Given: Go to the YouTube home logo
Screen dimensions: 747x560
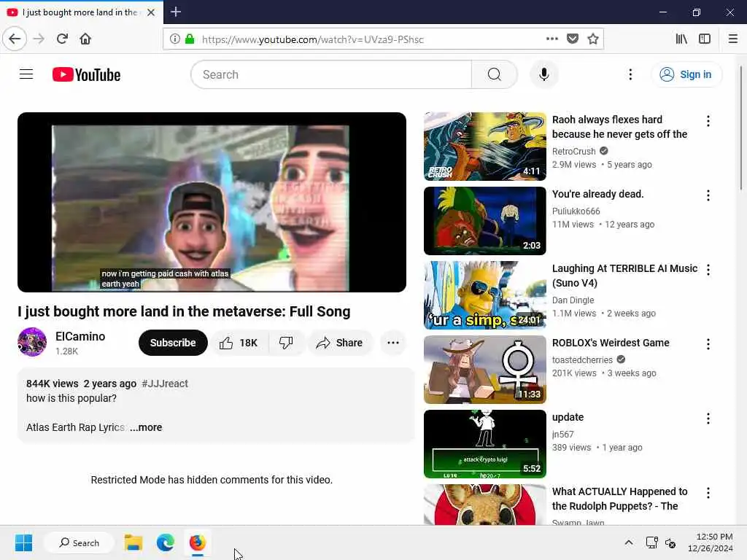Looking at the screenshot, I should click(x=86, y=75).
